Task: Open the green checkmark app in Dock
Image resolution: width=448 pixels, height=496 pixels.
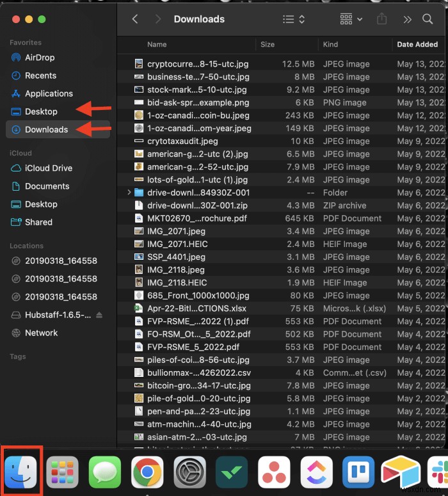Action: pyautogui.click(x=232, y=472)
